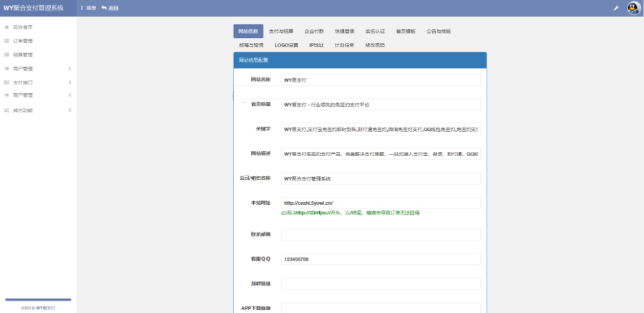644x313 pixels.
Task: Click the list icon beside 结算管理
Action: 6,54
